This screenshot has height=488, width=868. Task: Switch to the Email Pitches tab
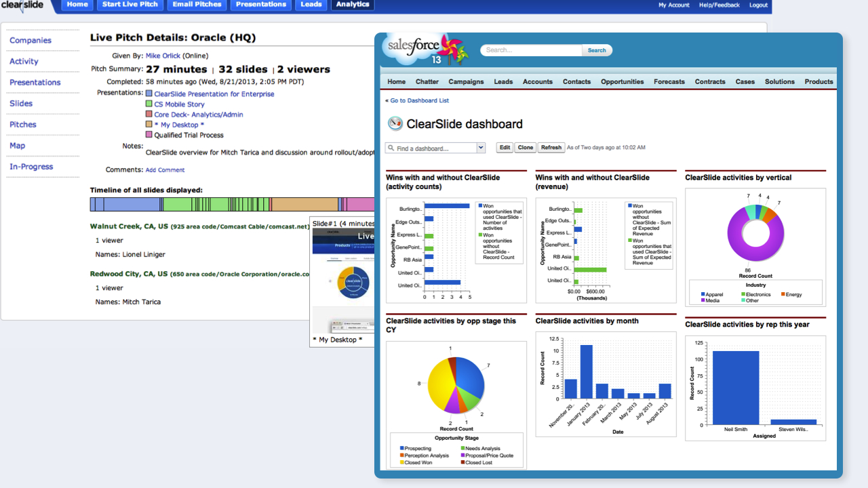pyautogui.click(x=197, y=5)
